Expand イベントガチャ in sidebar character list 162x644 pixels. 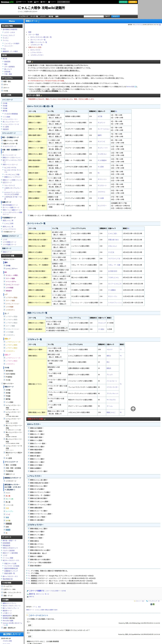pyautogui.click(x=4, y=282)
